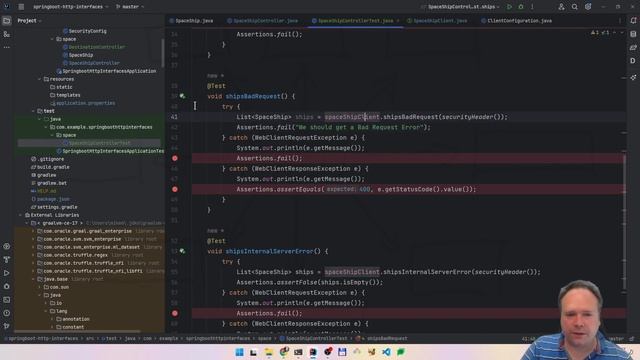The height and width of the screenshot is (360, 640).
Task: Click project tree vertical scrollbar
Action: pos(163,53)
